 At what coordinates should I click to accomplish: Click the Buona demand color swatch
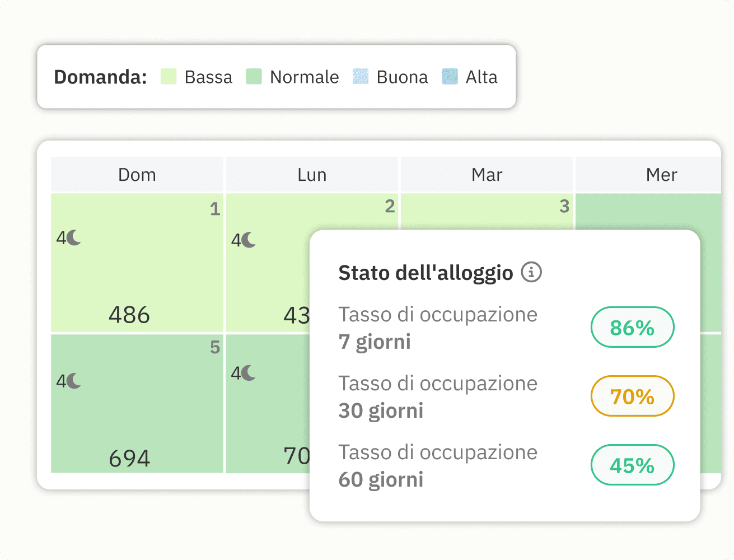click(x=361, y=76)
